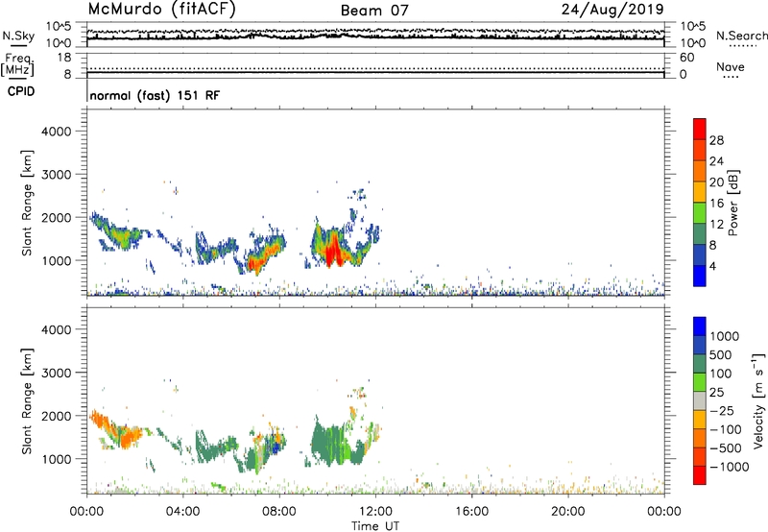This screenshot has width=768, height=532.
Task: Click the strong red power echo near 10:00 UT
Action: tap(334, 251)
